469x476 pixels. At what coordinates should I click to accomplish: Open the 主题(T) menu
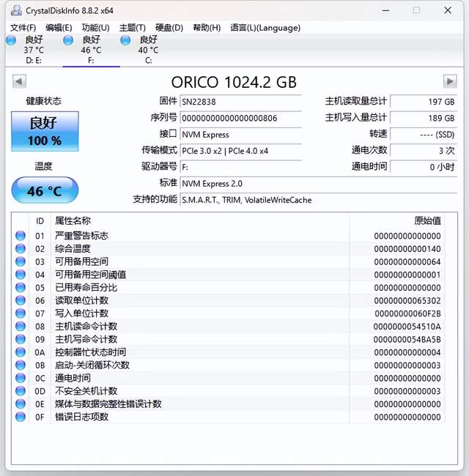133,28
